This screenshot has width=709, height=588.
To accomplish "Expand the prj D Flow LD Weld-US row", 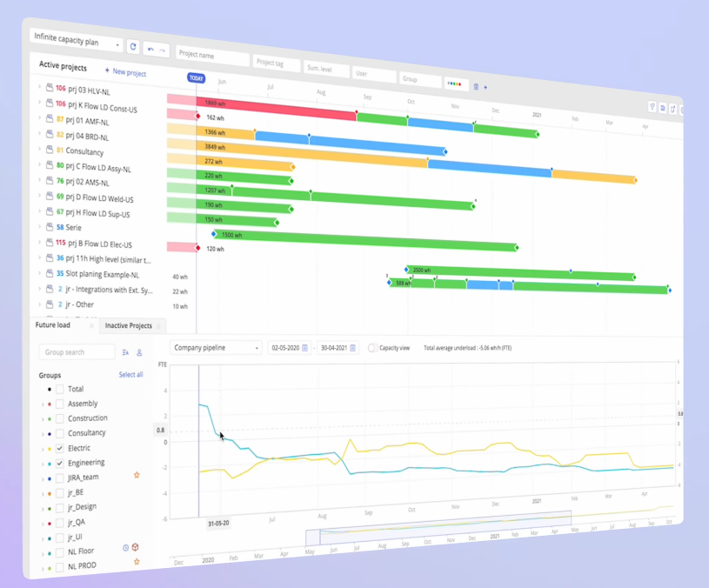I will [x=39, y=195].
